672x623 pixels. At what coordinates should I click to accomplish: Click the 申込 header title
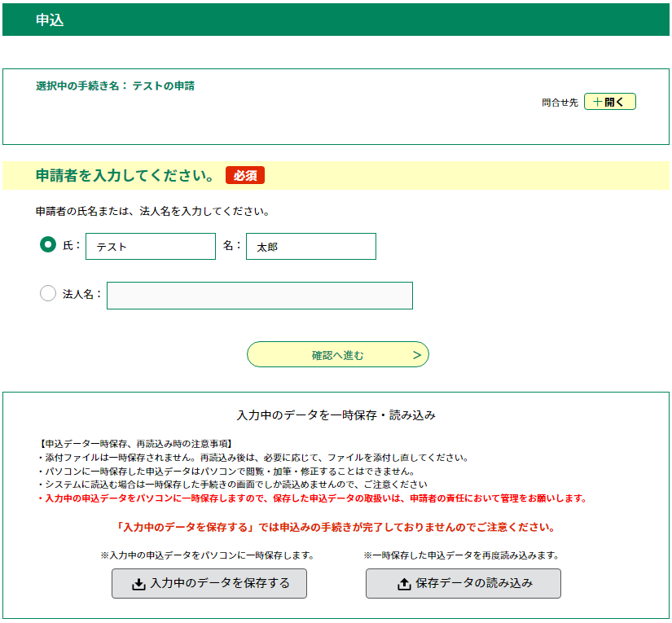50,20
